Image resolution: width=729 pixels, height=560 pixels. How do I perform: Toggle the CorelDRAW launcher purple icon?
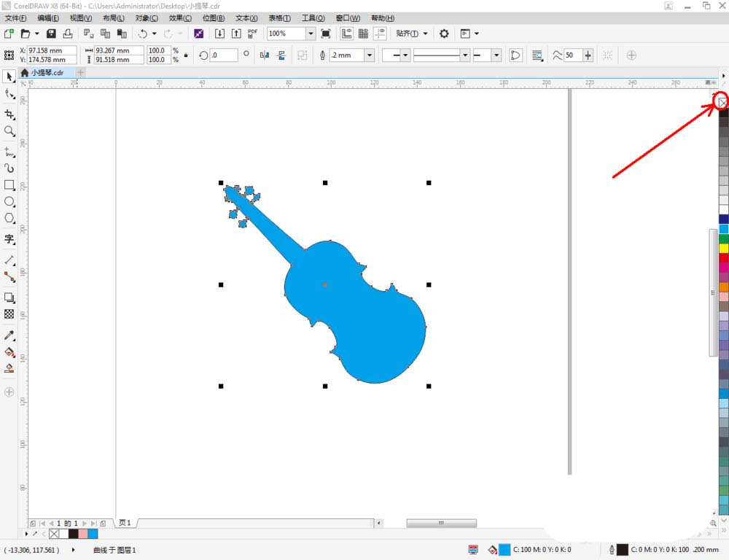click(x=198, y=34)
